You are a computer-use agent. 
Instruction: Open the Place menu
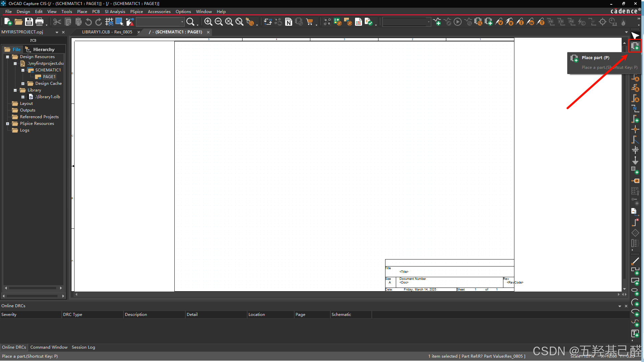coord(82,11)
